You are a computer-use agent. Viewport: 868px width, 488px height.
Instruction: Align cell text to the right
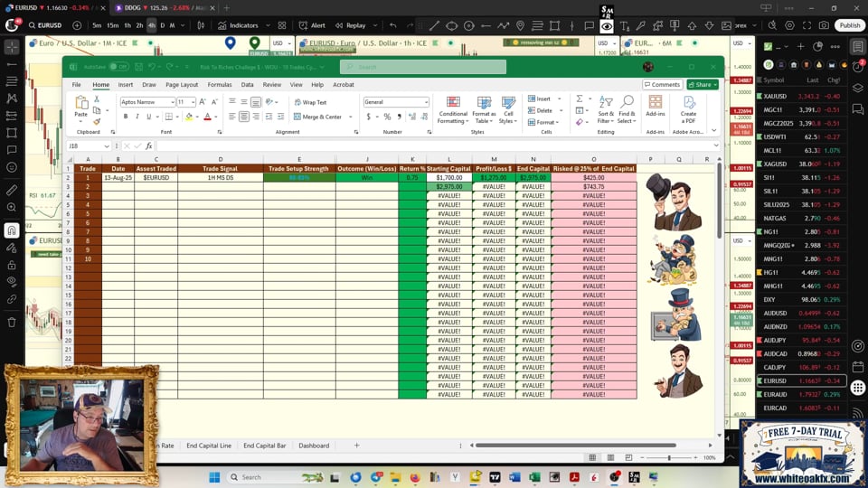256,117
